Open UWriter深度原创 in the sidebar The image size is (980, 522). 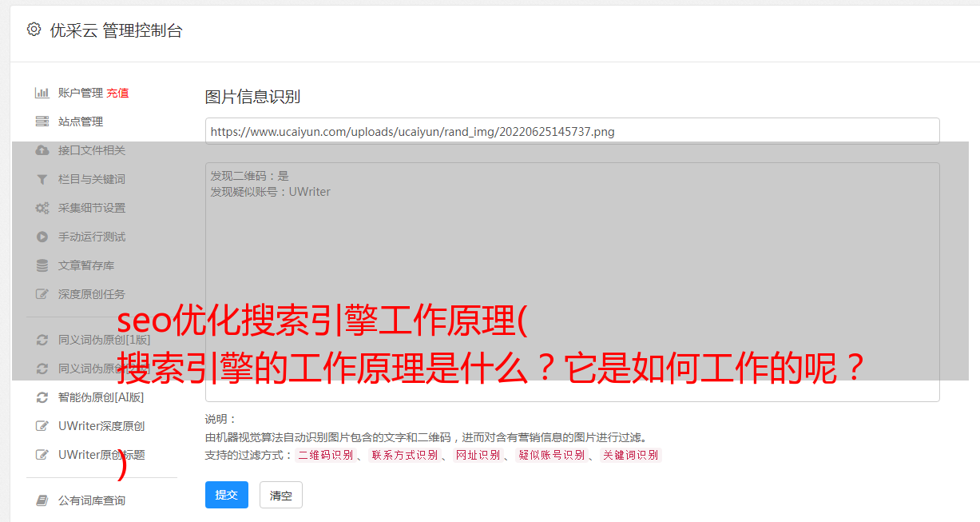coord(101,426)
